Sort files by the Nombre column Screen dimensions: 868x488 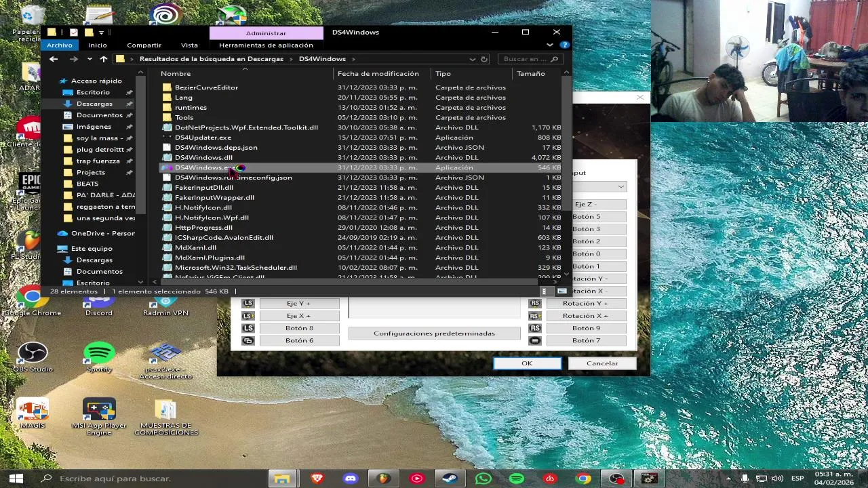245,73
